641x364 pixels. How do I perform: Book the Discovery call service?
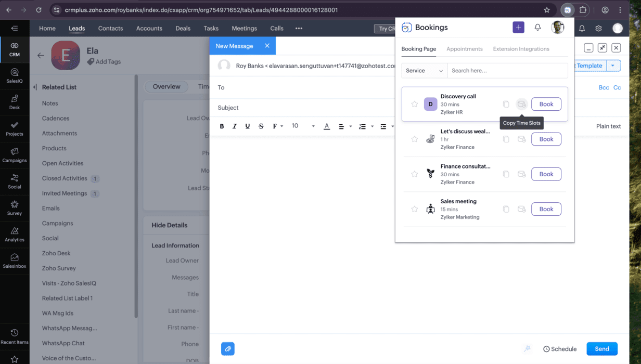pos(546,104)
